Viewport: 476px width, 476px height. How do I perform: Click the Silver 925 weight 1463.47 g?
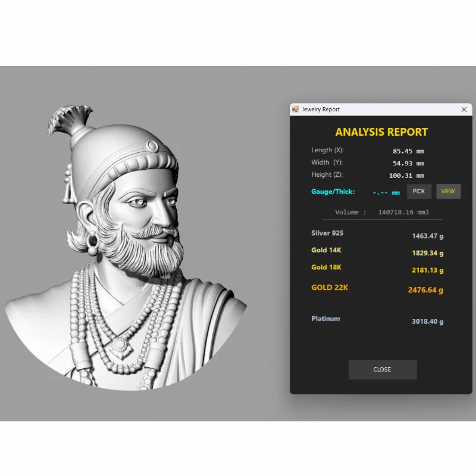[x=427, y=236]
